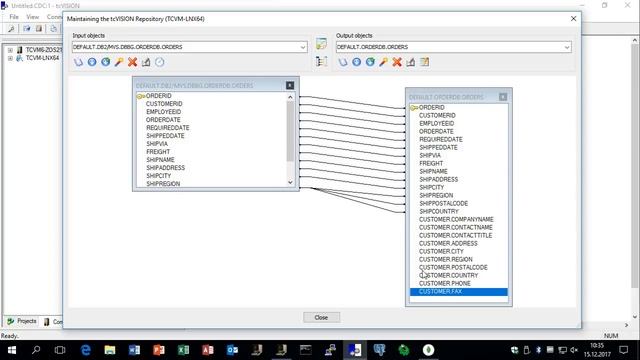Click the input field list scroll down arrow
This screenshot has height=360, width=640.
coord(290,182)
